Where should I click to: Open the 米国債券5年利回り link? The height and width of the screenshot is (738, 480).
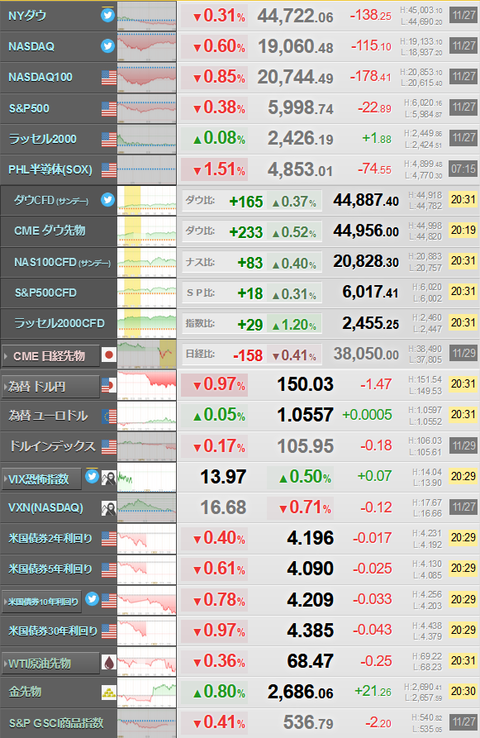pyautogui.click(x=50, y=569)
